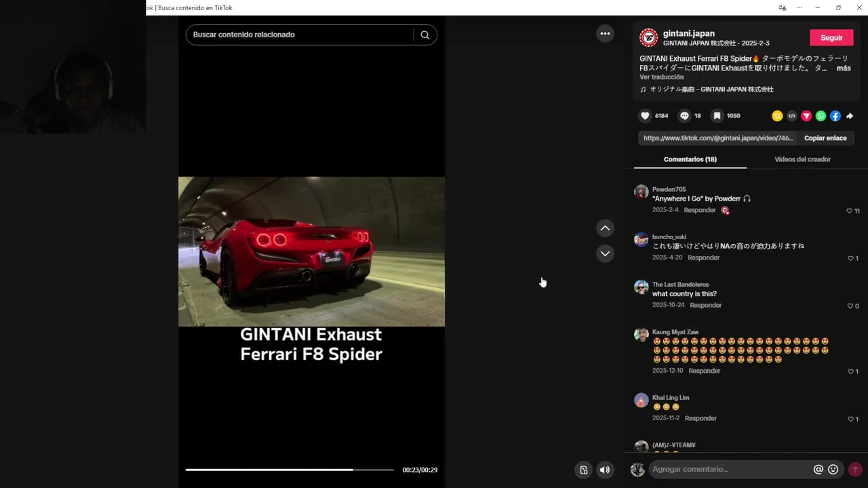This screenshot has height=488, width=868.
Task: Open Khai Ling Lim username
Action: point(671,397)
